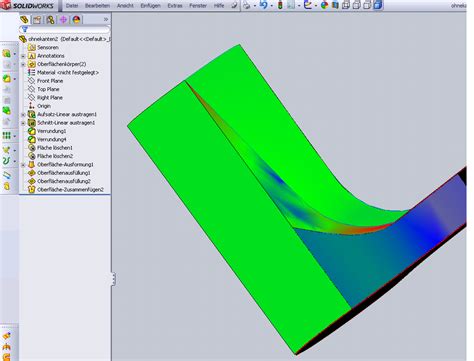Viewport: 474px width, 361px height.
Task: Switch to the PropertyManager tab icon
Action: pyautogui.click(x=37, y=20)
